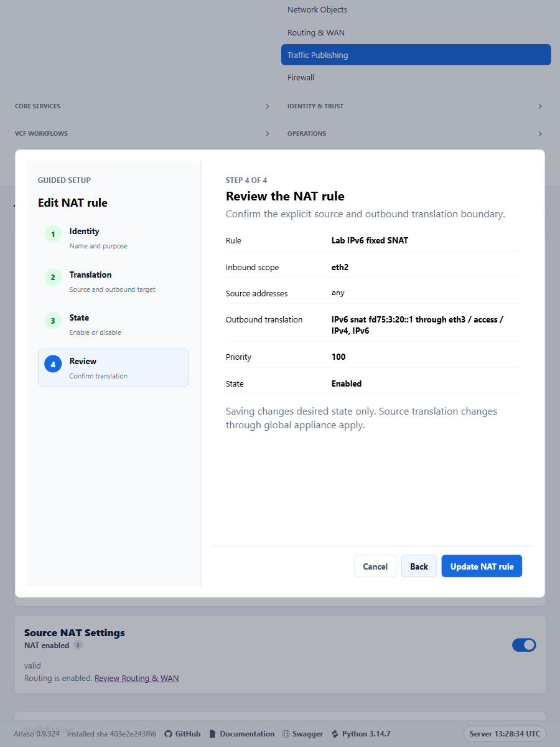This screenshot has width=560, height=747.
Task: Expand the Identity & Trust section
Action: pos(415,106)
